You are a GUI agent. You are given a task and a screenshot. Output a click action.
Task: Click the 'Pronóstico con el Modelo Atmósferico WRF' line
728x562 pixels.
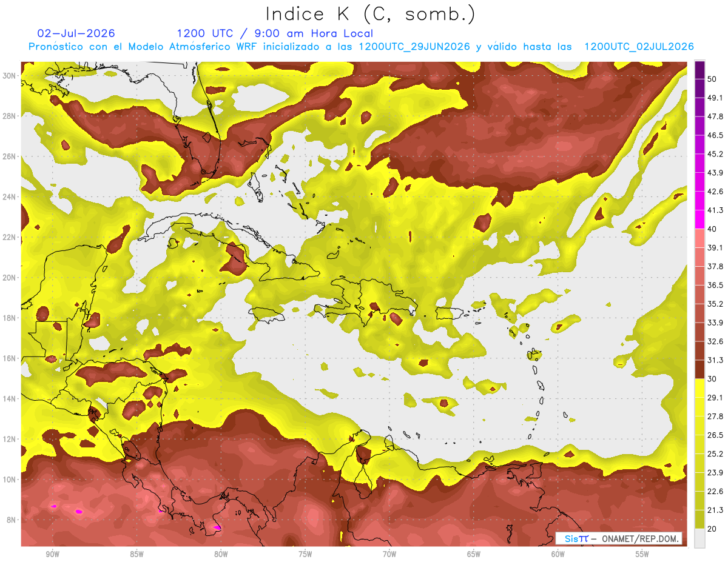pyautogui.click(x=361, y=47)
